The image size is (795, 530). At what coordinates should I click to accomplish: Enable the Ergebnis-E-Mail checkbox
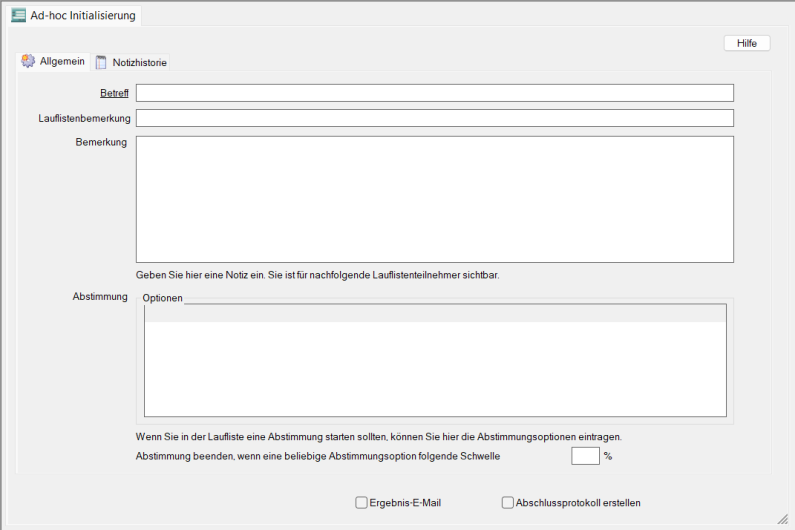point(361,503)
